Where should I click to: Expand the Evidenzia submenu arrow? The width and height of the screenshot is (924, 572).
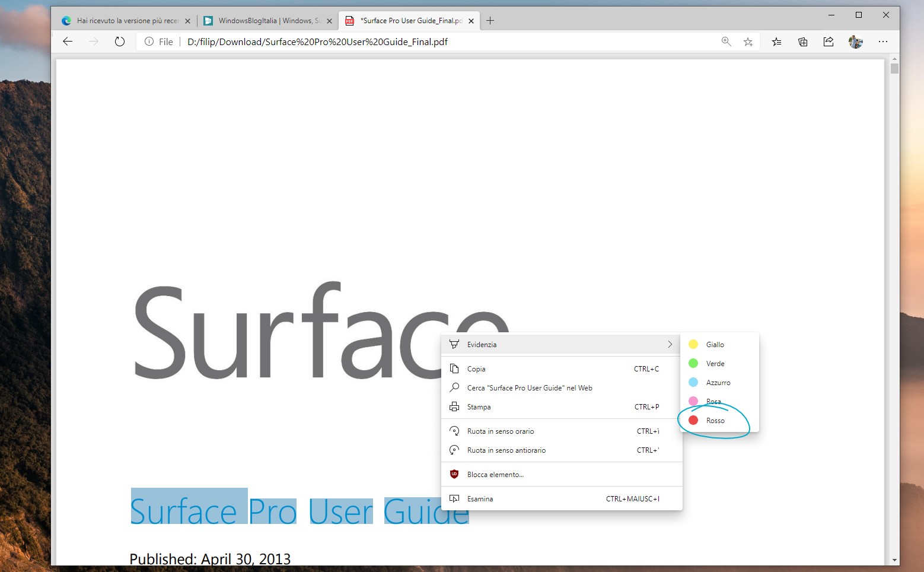(670, 344)
